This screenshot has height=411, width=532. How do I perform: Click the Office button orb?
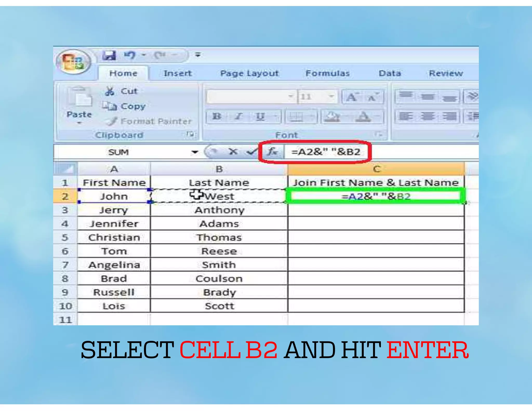coord(74,62)
